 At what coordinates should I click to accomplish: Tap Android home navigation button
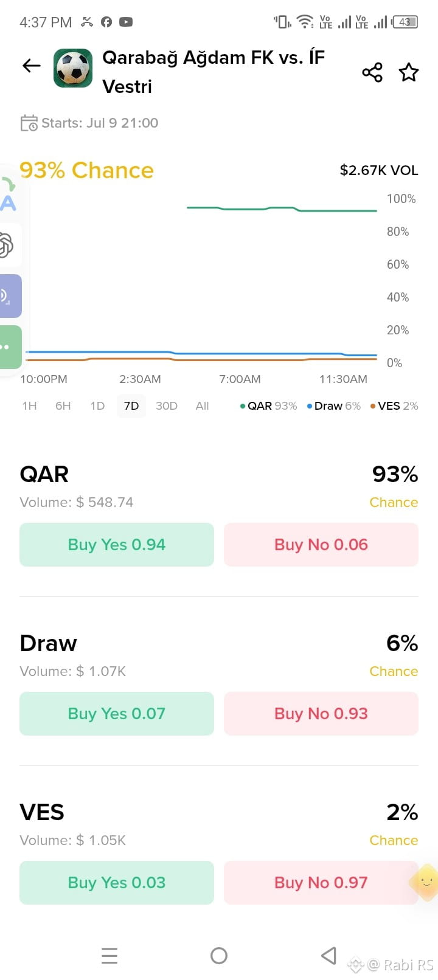(219, 956)
